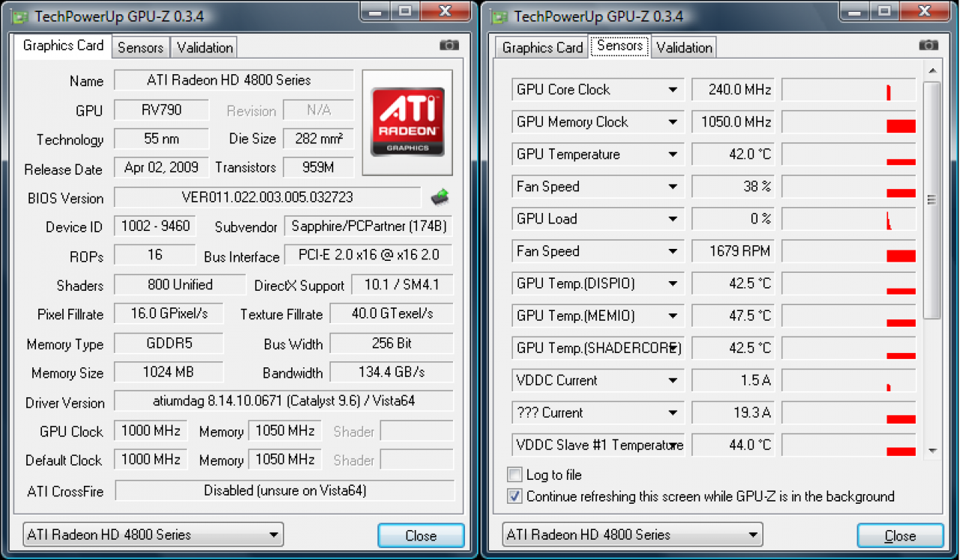This screenshot has width=960, height=560.
Task: Click the Transistors value 959M
Action: 318,167
